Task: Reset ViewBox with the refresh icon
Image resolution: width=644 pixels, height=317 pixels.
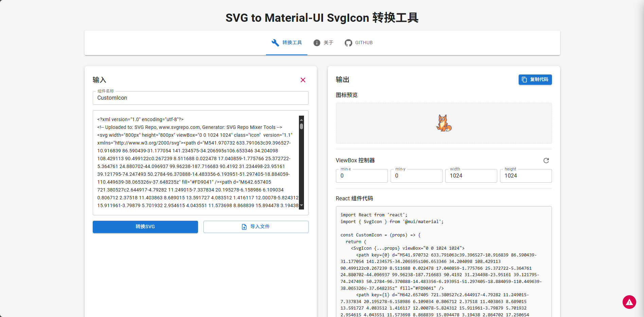Action: click(x=546, y=161)
